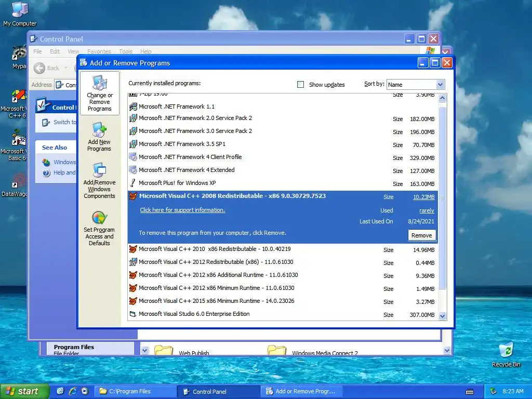The width and height of the screenshot is (532, 399).
Task: Select Microsoft .NET Framework 4 Extended row
Action: click(x=283, y=170)
